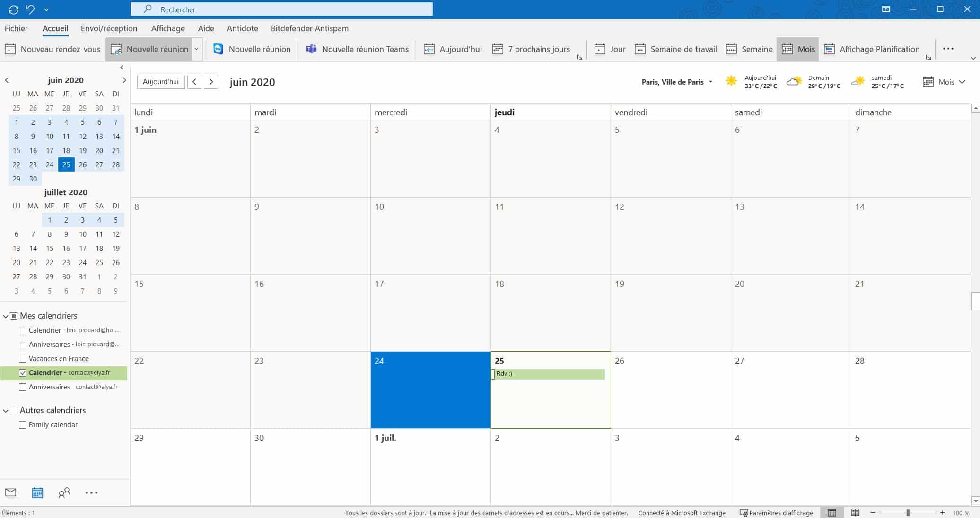980x518 pixels.
Task: Expand the ribbon with the chevron arrow
Action: (973, 58)
